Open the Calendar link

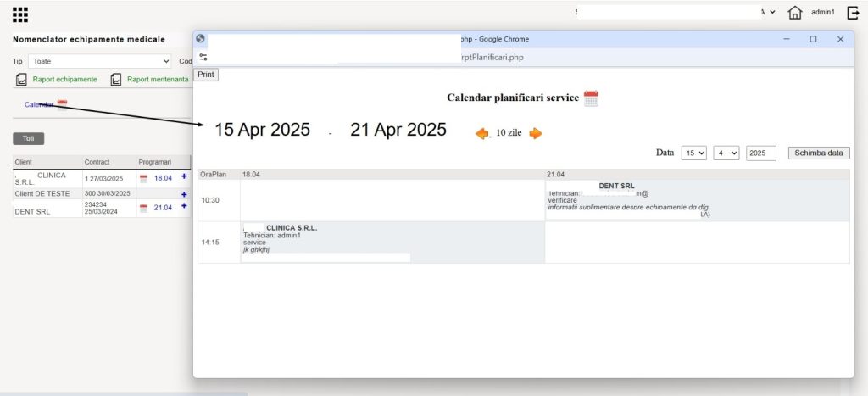(39, 104)
